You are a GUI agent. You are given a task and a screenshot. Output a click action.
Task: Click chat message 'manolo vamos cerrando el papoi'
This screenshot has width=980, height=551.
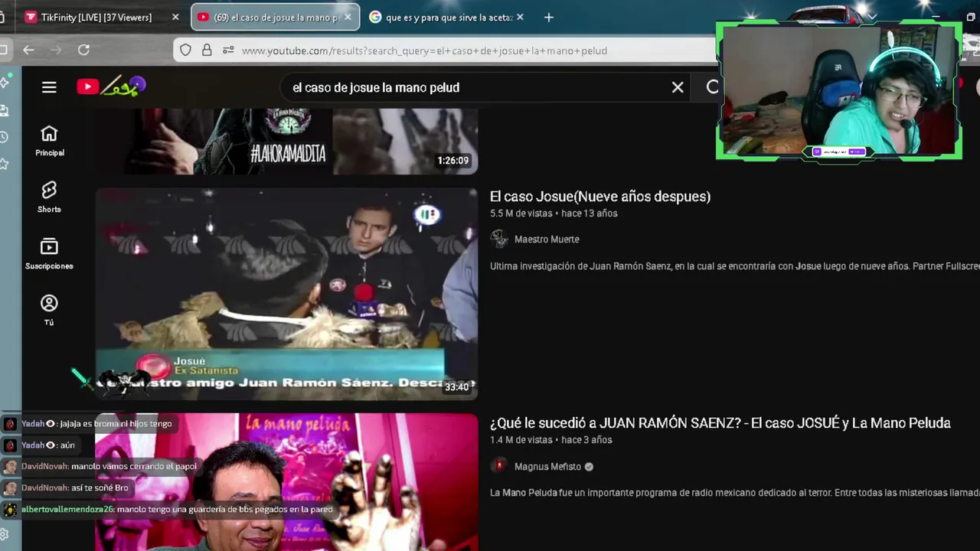click(x=134, y=466)
